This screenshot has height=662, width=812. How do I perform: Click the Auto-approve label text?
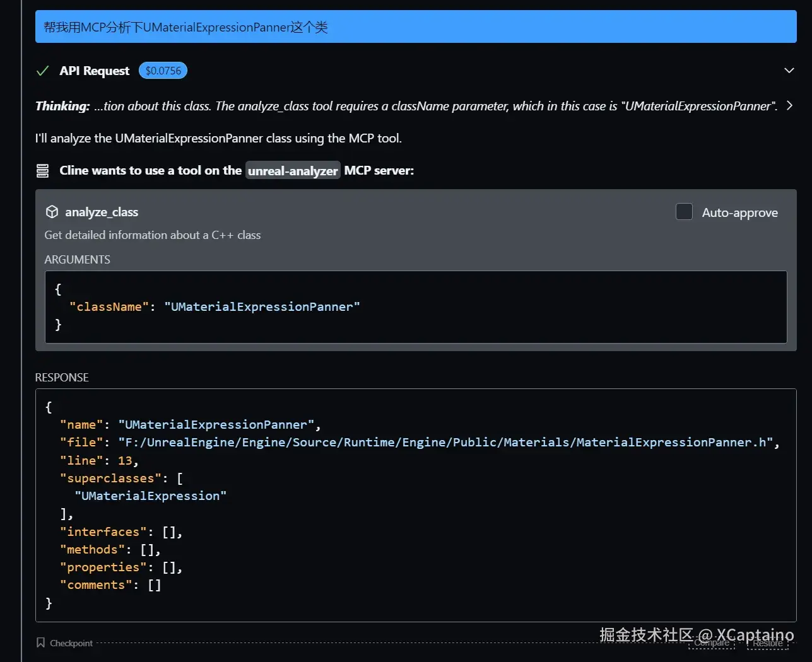click(x=739, y=213)
